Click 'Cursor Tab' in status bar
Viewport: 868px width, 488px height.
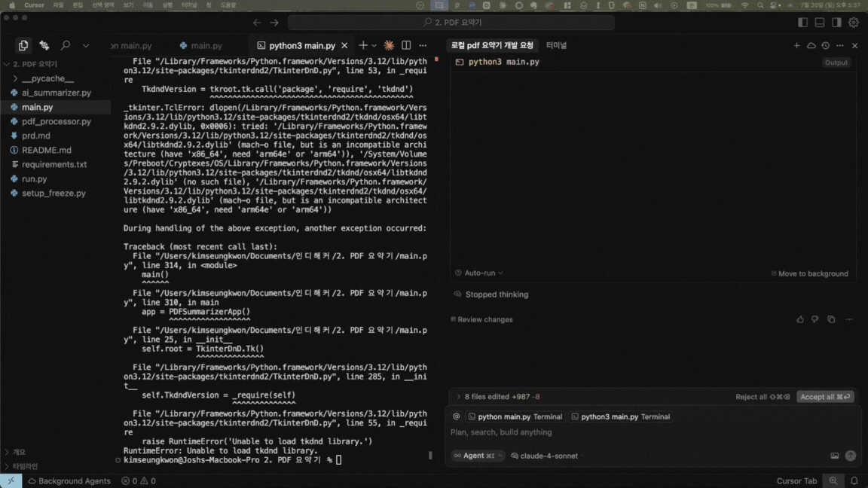796,481
